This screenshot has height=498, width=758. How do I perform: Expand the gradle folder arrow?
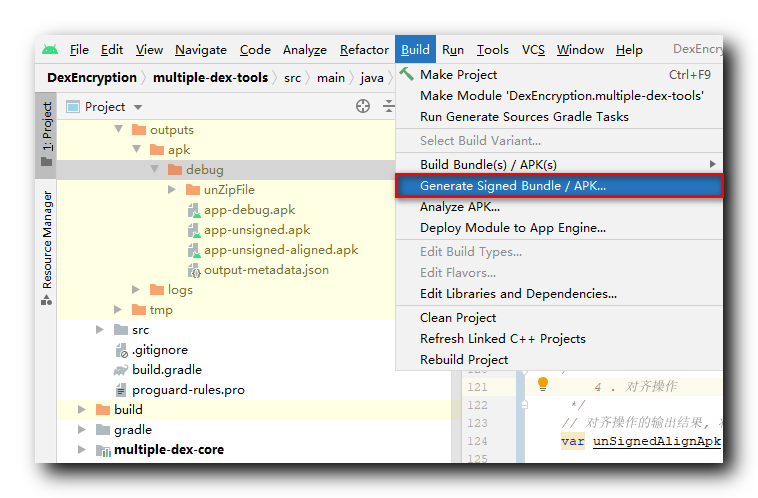tap(82, 429)
